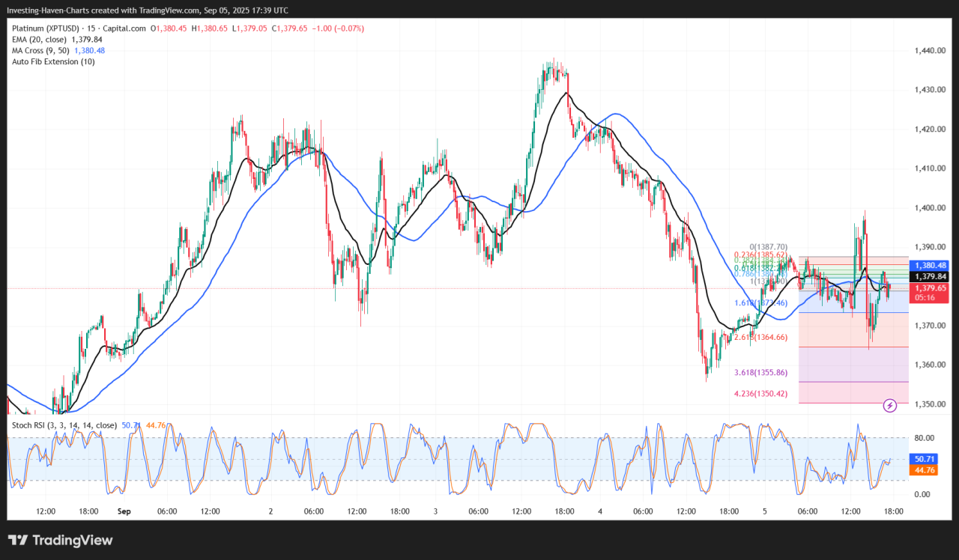Select the Stoch RSI indicator legend label
This screenshot has width=959, height=560.
pos(64,425)
